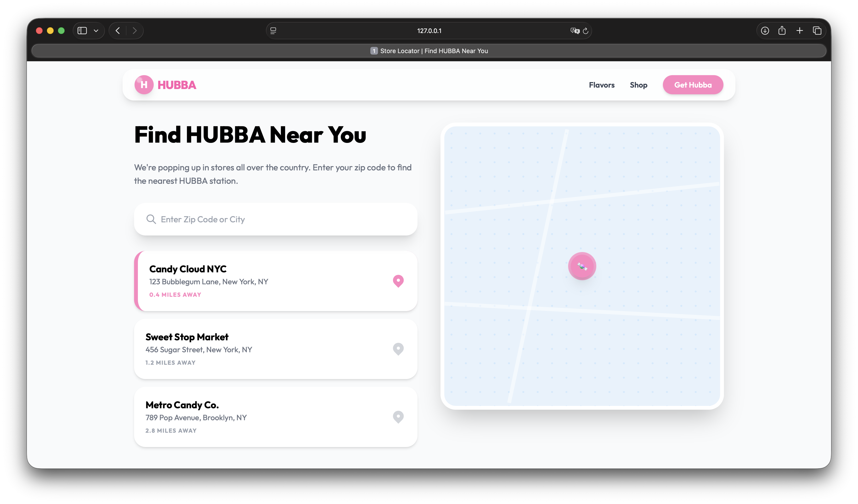Open the Safari share menu icon
This screenshot has height=504, width=858.
coord(782,30)
